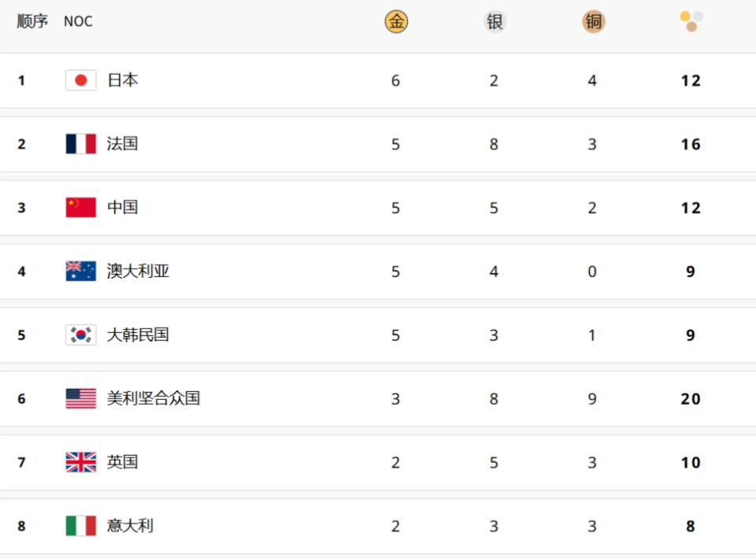Select the 澳大利亚 row name
Screen dimensions: 756x559
(138, 271)
